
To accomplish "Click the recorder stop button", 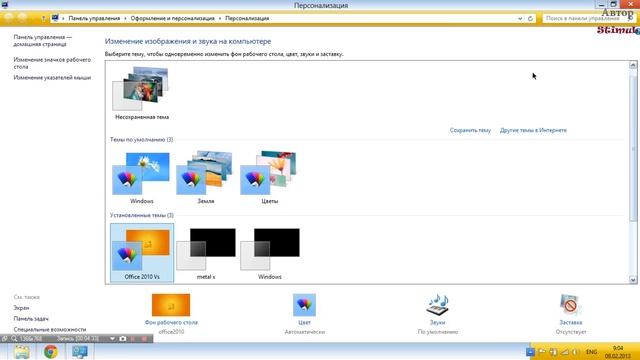I will (144, 339).
